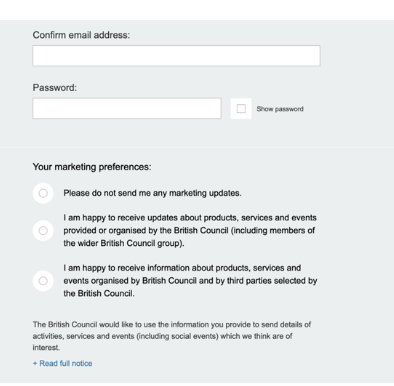
Task: Click label text mentioning third parties selected
Action: point(190,281)
